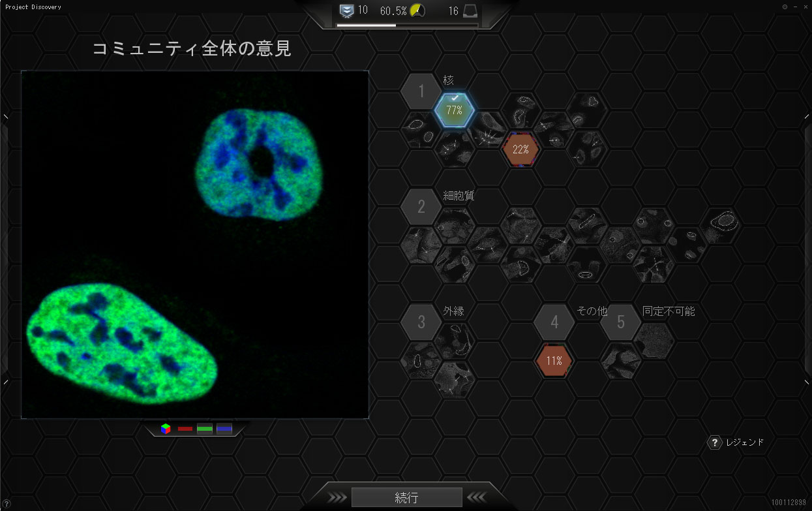Toggle the red color channel
The height and width of the screenshot is (511, 812).
pos(185,429)
